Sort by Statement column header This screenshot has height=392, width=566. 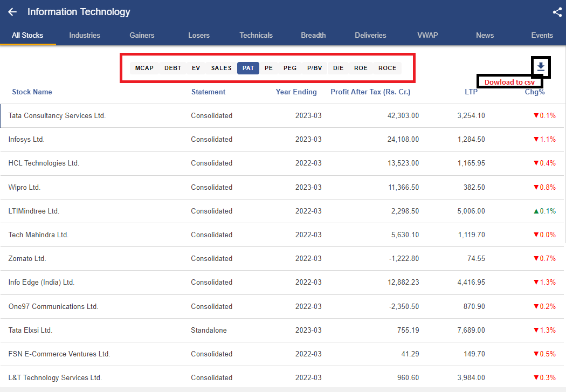(x=208, y=92)
